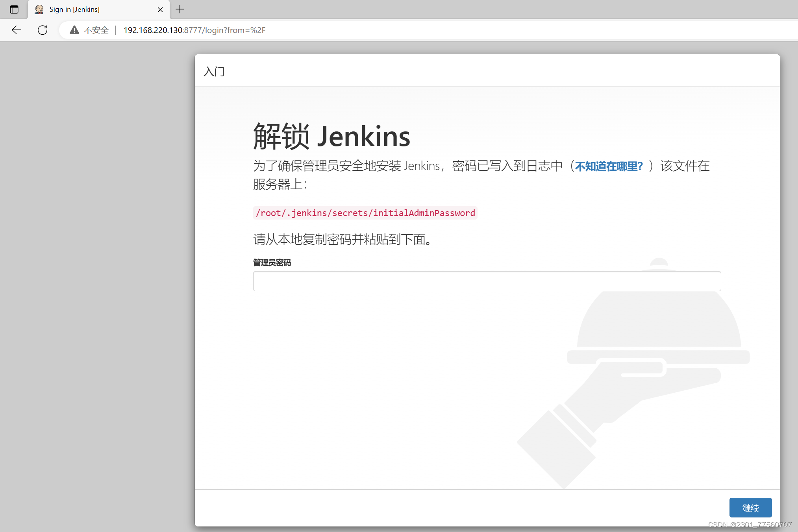Viewport: 798px width, 532px height.
Task: Select the initialAdminPassword file path text
Action: 365,213
